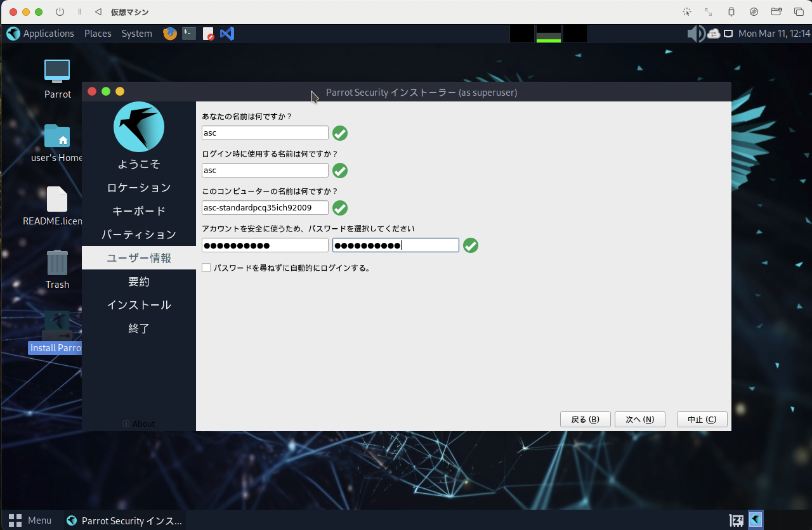Click the VM back triangle icon

pos(98,12)
